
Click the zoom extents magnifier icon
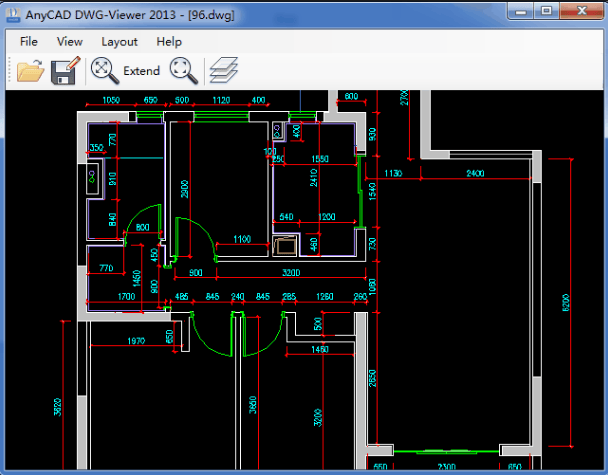coord(104,70)
